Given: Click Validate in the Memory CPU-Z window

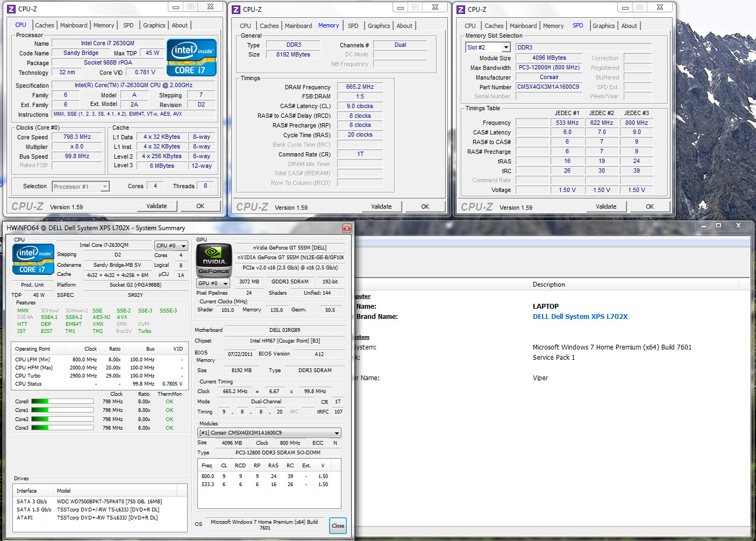Looking at the screenshot, I should tap(381, 207).
